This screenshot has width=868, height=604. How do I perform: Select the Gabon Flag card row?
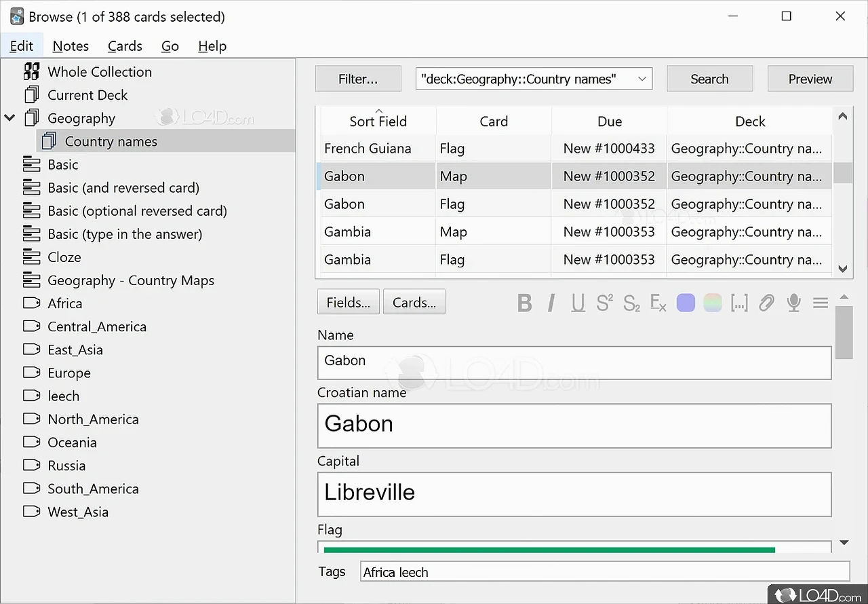pyautogui.click(x=576, y=204)
